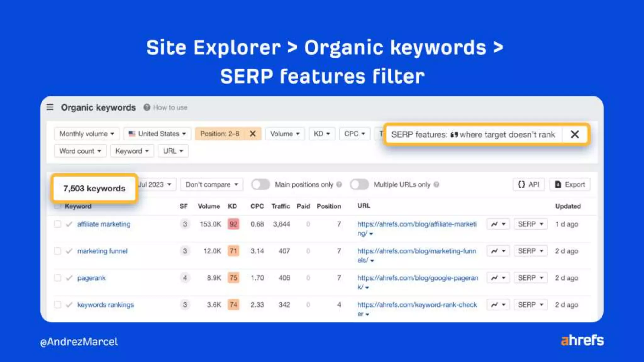The height and width of the screenshot is (362, 644).
Task: Sort by Traffic column header
Action: [x=280, y=206]
